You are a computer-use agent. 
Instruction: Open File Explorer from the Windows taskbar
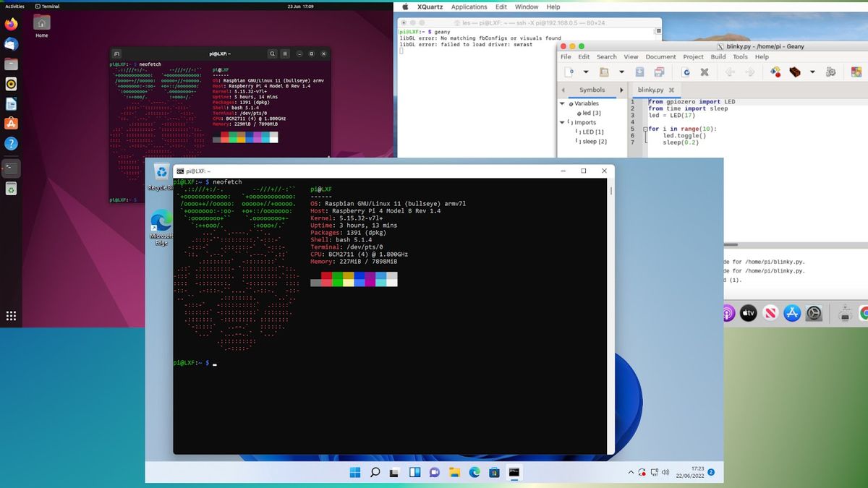[454, 472]
